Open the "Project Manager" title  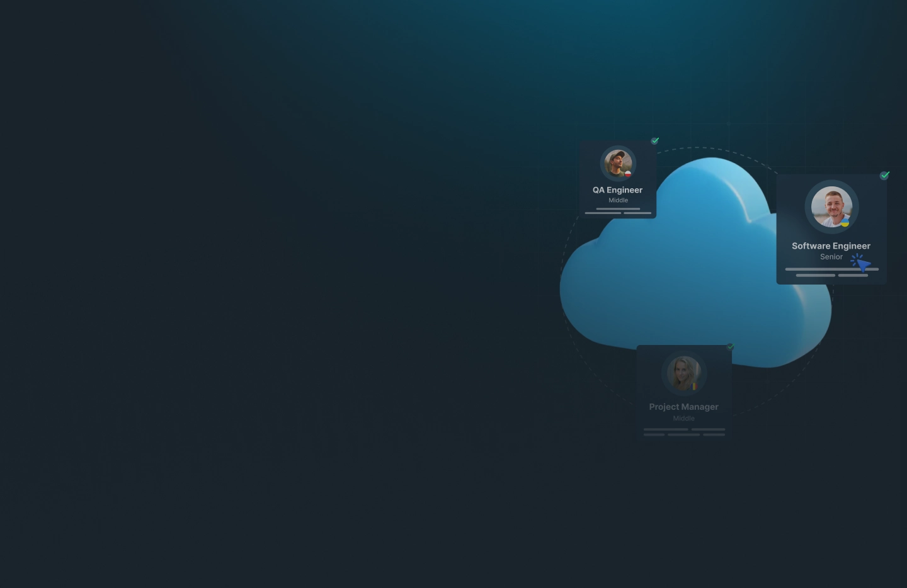(x=683, y=407)
